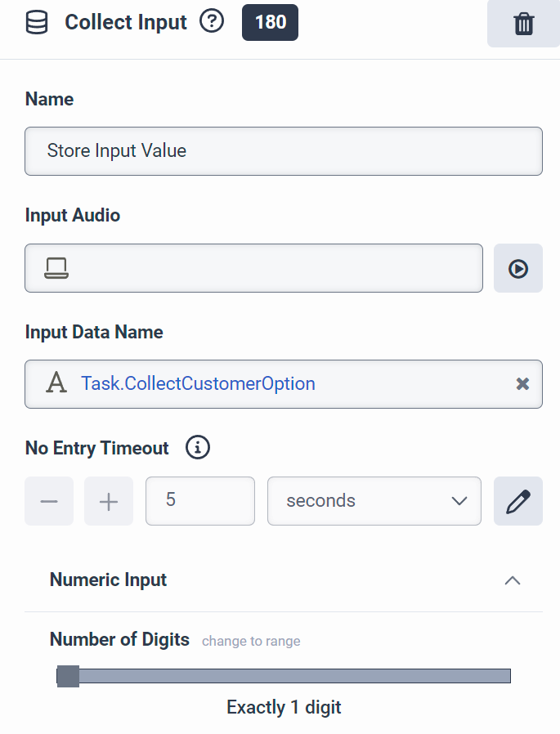Focus the Name field 'Store Input Value'
This screenshot has width=560, height=734.
coord(283,151)
